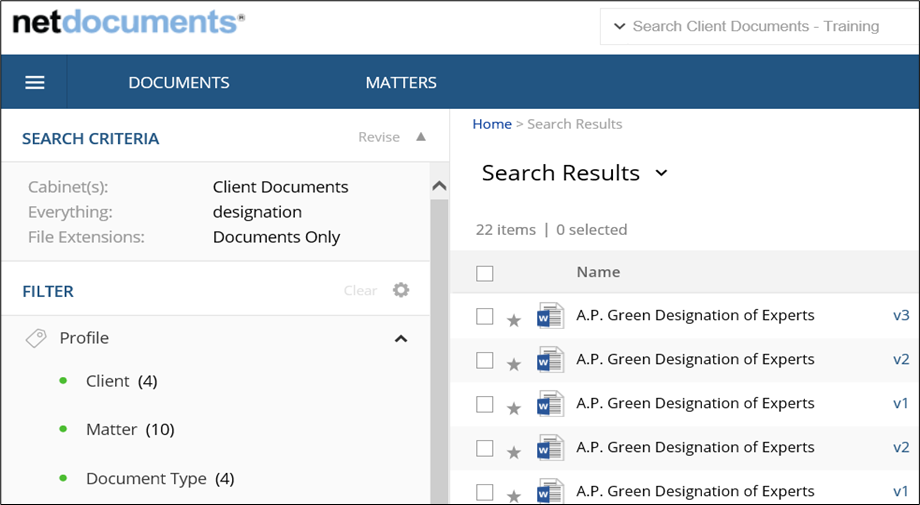Click Word file icon in third row
Image resolution: width=920 pixels, height=505 pixels.
coord(550,404)
